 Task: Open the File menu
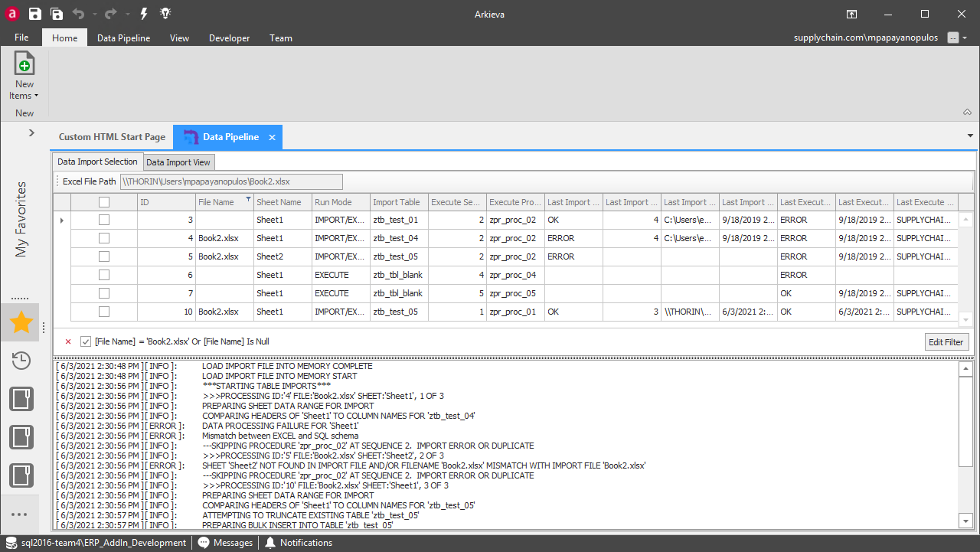(x=21, y=38)
